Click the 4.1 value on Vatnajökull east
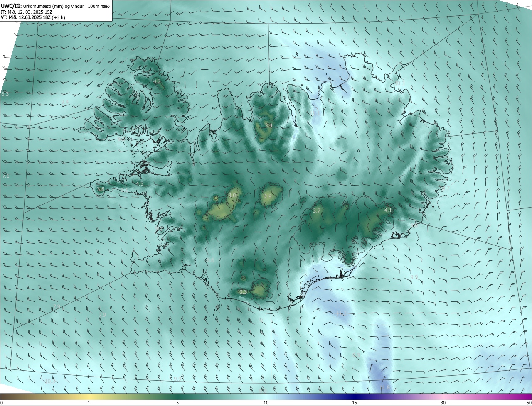The height and width of the screenshot is (406, 532). click(x=388, y=210)
